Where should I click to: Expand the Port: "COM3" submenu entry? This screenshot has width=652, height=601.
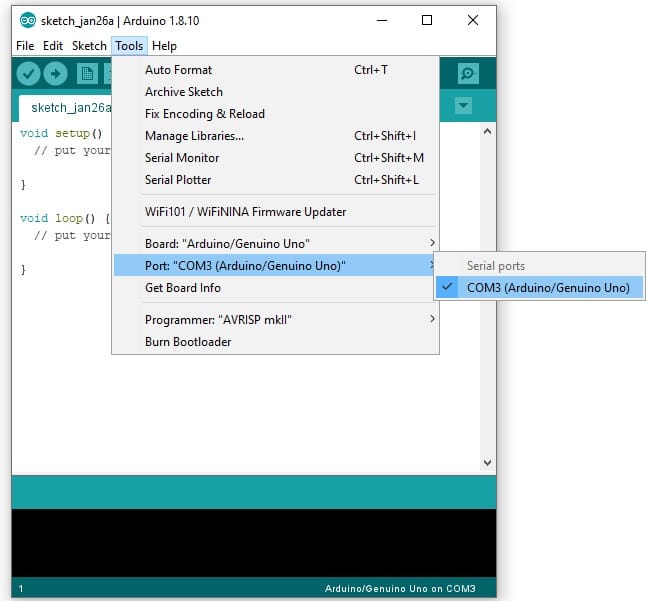[x=274, y=265]
